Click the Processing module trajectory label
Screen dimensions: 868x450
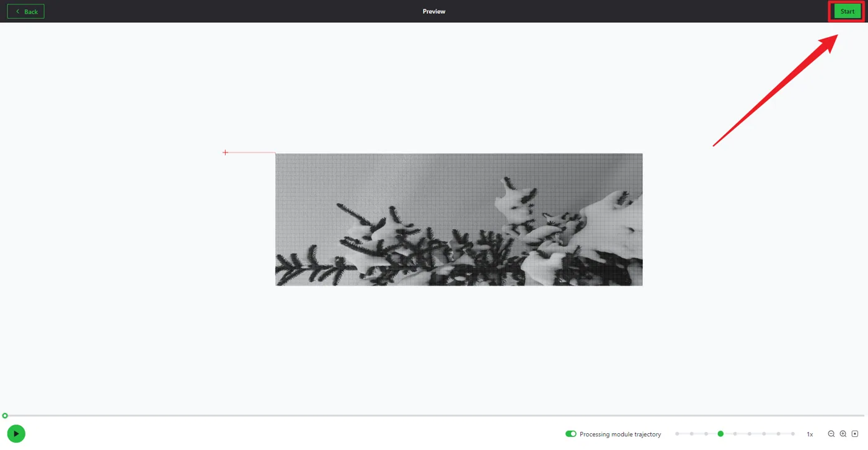pos(620,435)
